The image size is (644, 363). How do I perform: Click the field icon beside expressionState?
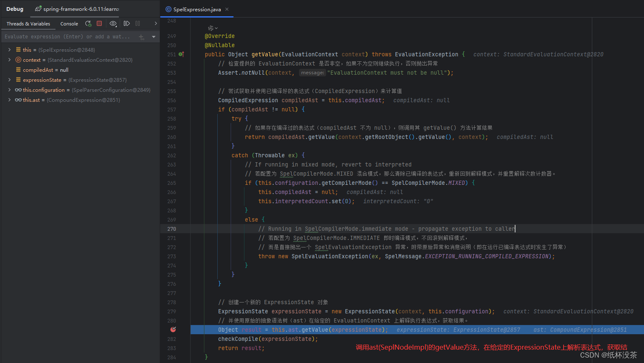click(18, 80)
